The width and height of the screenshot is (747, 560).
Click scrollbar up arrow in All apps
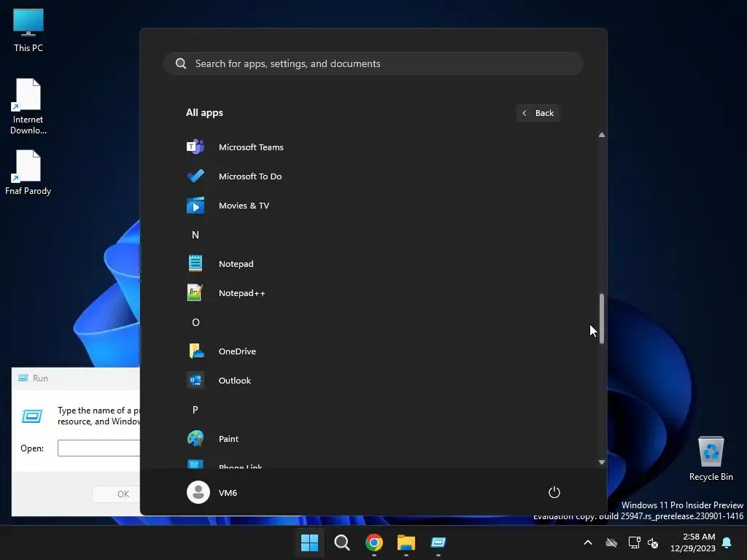(x=602, y=135)
